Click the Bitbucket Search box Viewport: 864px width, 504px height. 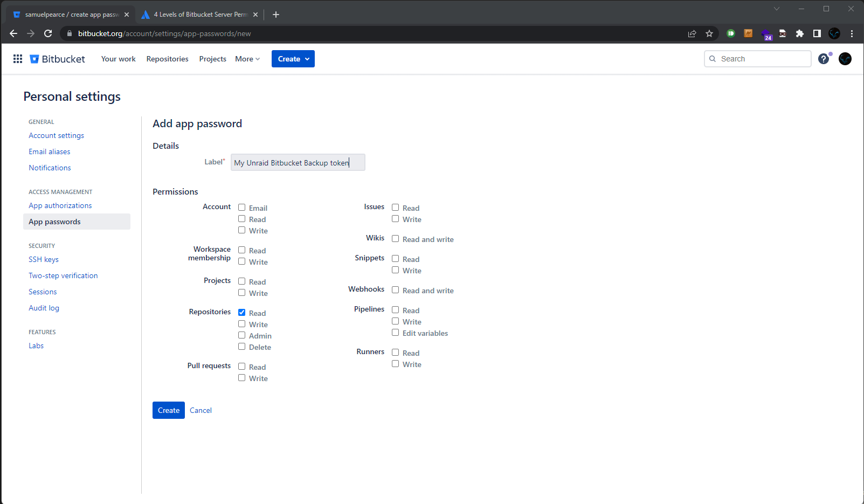tap(758, 59)
